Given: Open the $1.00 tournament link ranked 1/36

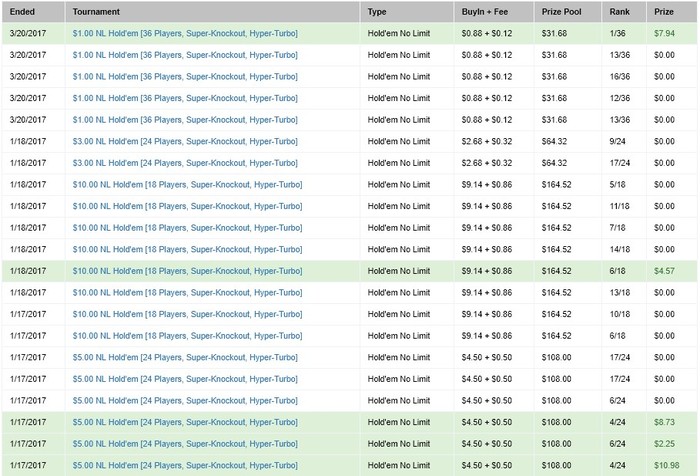Looking at the screenshot, I should click(185, 32).
